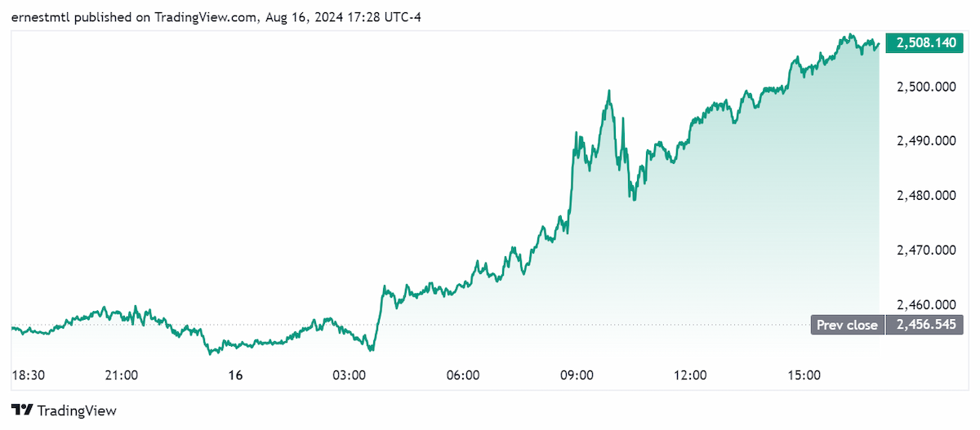The image size is (980, 430).
Task: Click the previous close value 2,456.545
Action: click(924, 325)
